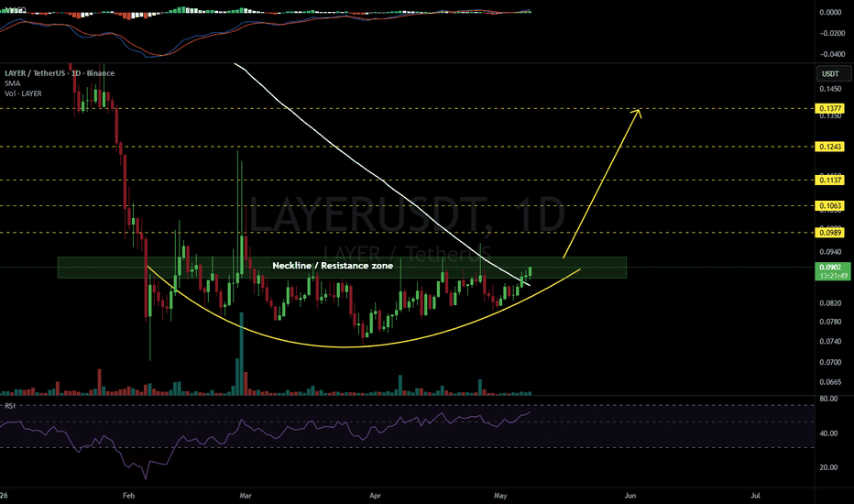Select the 0.0989 price level label
Screen dimensions: 854x504
click(x=829, y=233)
